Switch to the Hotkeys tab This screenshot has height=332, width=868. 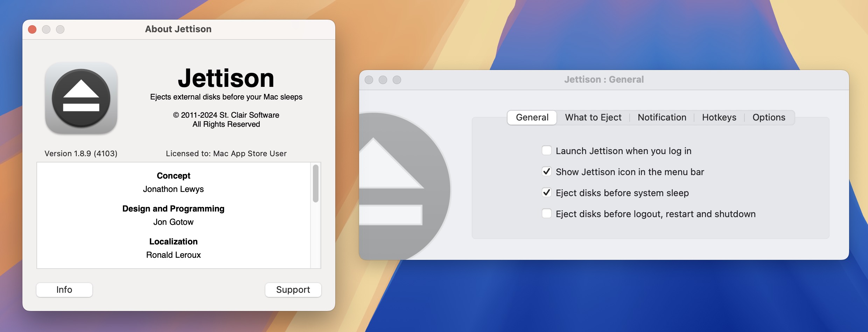tap(719, 117)
